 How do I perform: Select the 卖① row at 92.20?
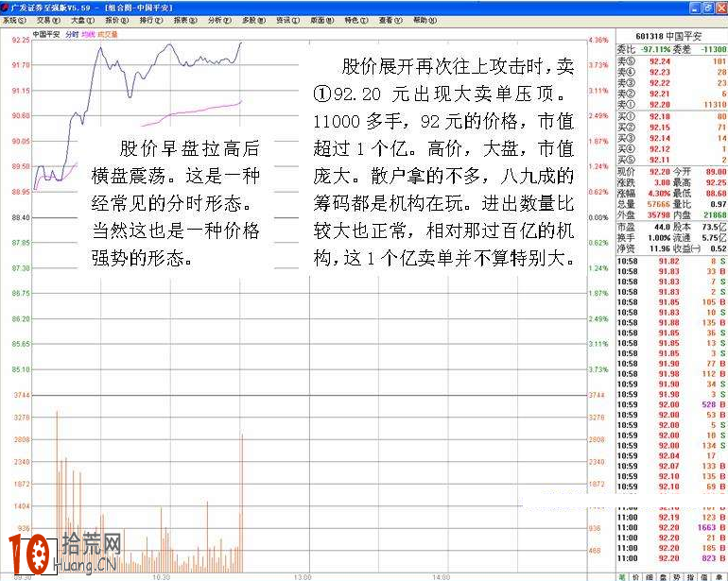point(672,105)
